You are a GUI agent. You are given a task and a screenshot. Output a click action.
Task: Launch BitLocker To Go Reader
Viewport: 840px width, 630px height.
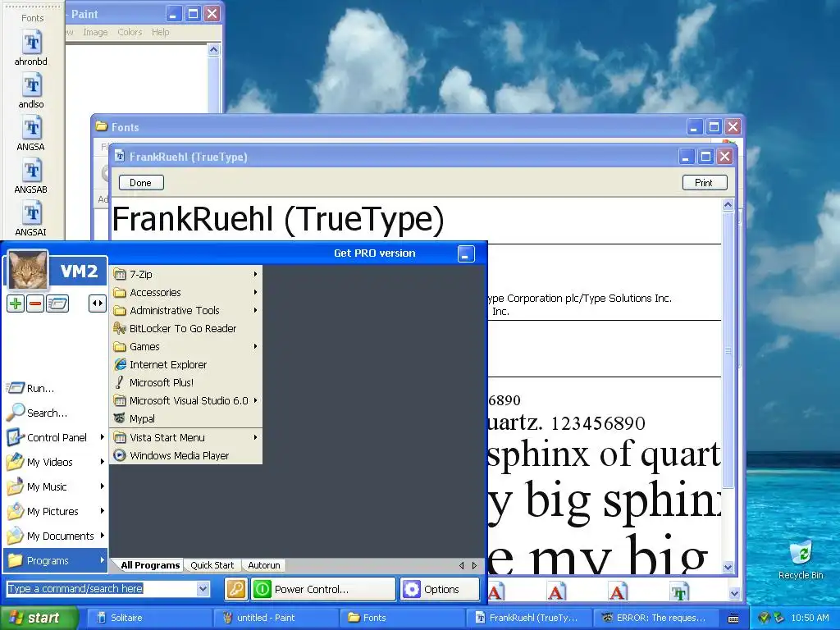point(185,328)
